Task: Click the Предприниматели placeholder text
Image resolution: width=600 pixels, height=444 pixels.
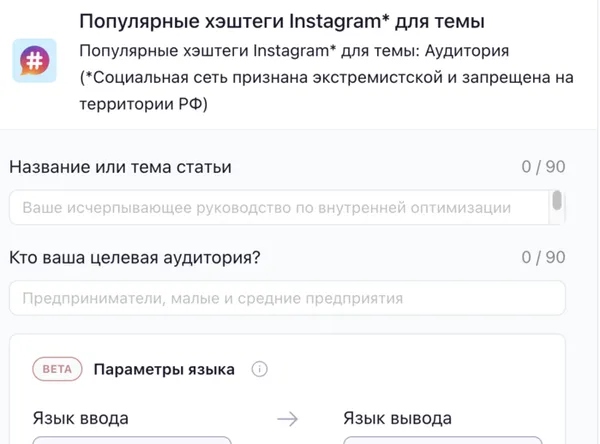Action: (212, 298)
